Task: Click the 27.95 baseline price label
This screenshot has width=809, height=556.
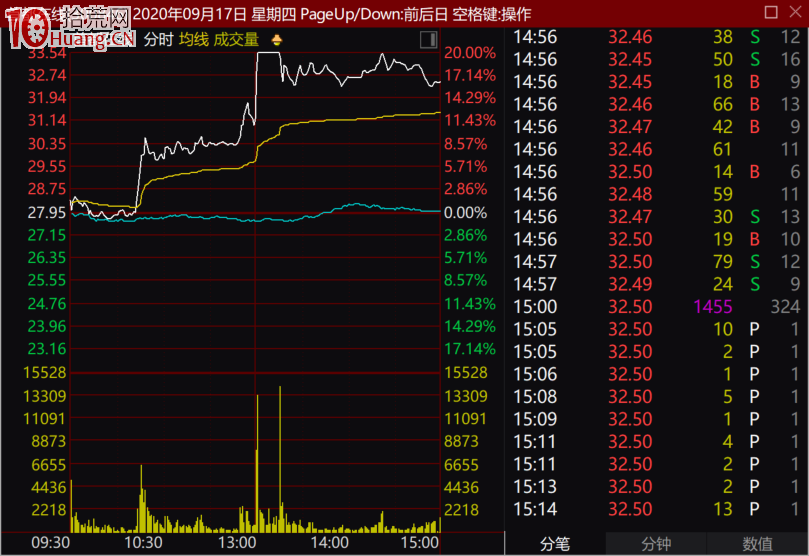Action: 46,212
